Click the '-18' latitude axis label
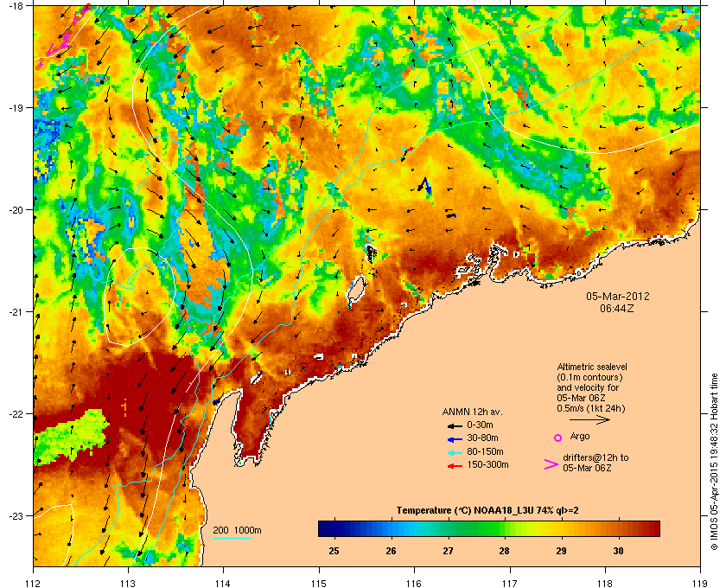 [x=16, y=5]
